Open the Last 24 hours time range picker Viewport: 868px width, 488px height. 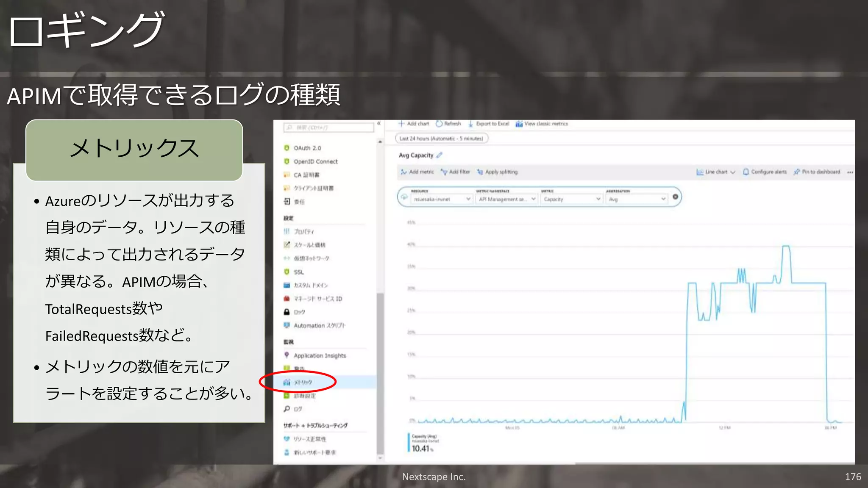point(441,139)
